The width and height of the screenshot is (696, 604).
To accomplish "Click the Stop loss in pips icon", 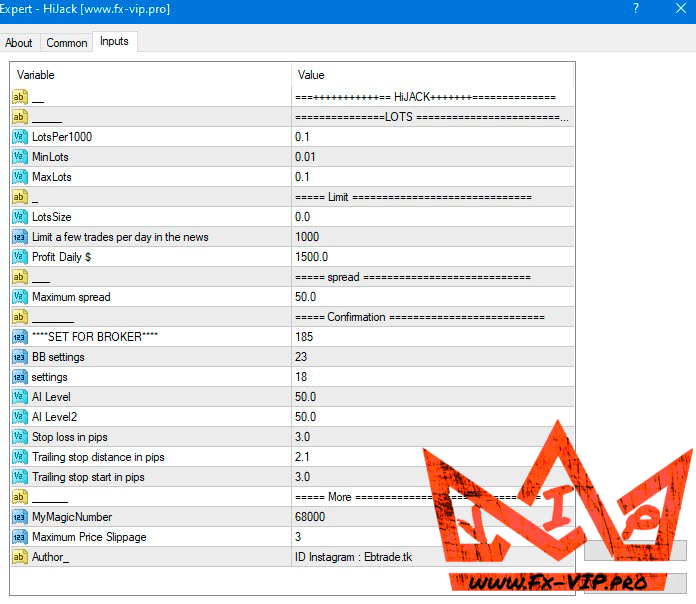I will coord(20,437).
